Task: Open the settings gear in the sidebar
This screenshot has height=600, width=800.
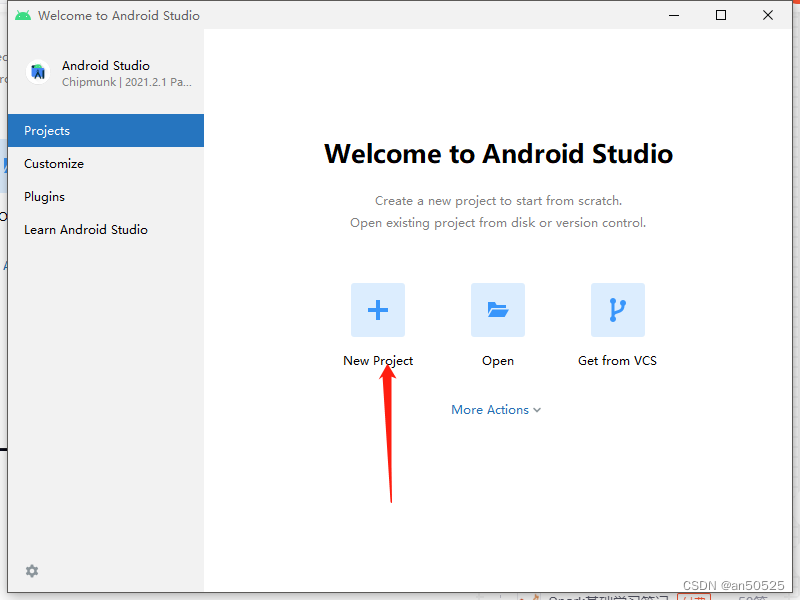Action: 32,571
